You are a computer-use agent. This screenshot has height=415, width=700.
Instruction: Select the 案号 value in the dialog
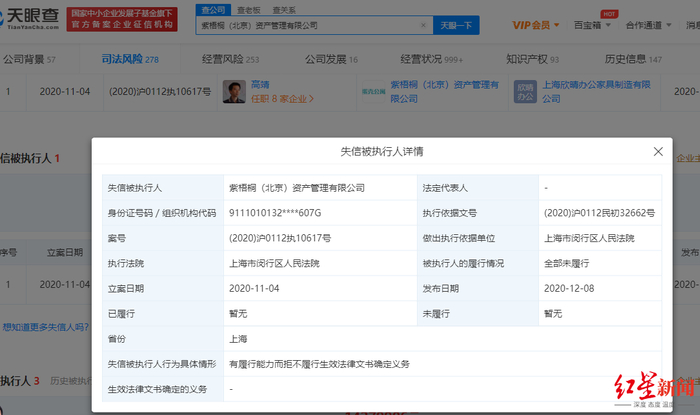pos(280,238)
